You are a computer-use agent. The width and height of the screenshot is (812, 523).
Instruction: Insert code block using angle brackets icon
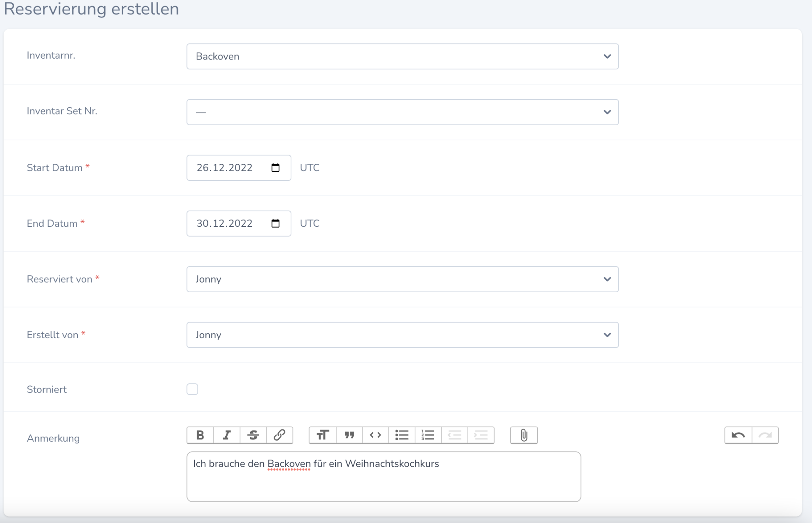pos(375,435)
